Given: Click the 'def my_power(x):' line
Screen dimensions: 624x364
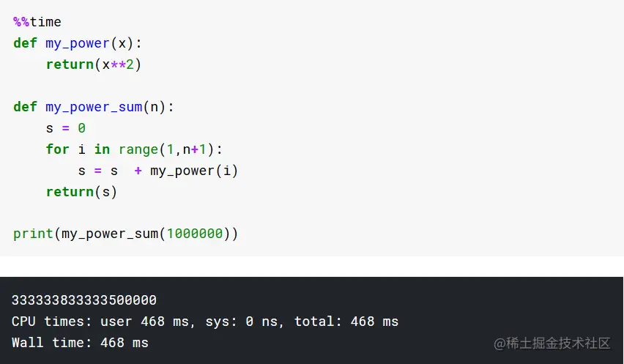Looking at the screenshot, I should (78, 43).
